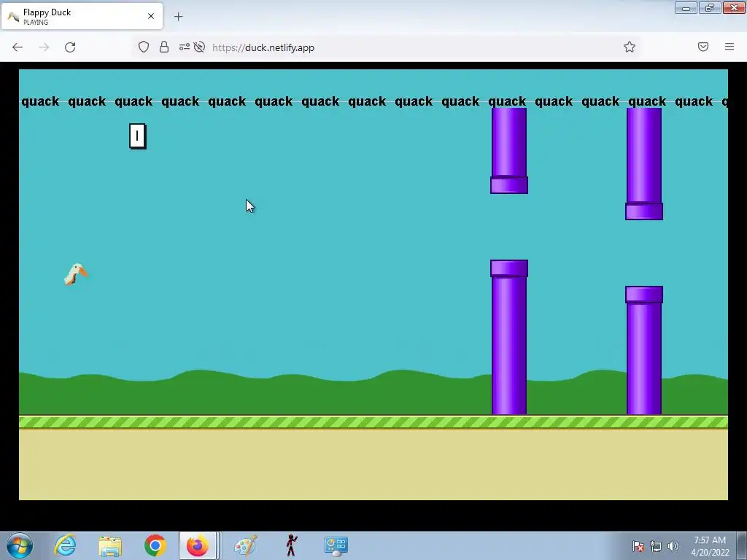This screenshot has height=560, width=747.
Task: Open a new browser tab
Action: tap(178, 17)
